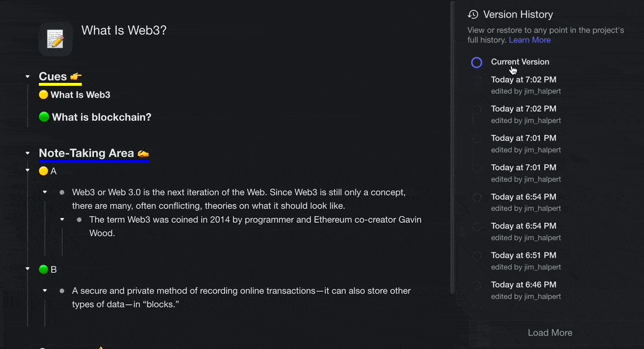Click the "What Is Web3?" page title
The width and height of the screenshot is (644, 349).
point(124,31)
